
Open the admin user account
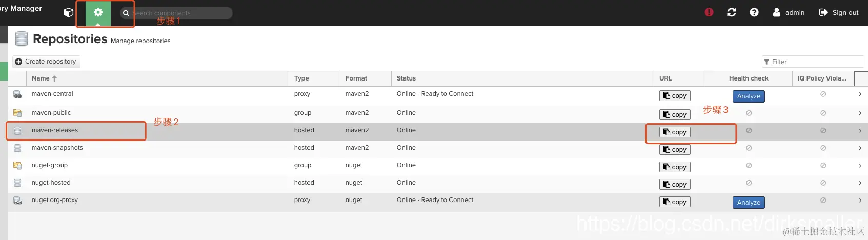pyautogui.click(x=789, y=12)
